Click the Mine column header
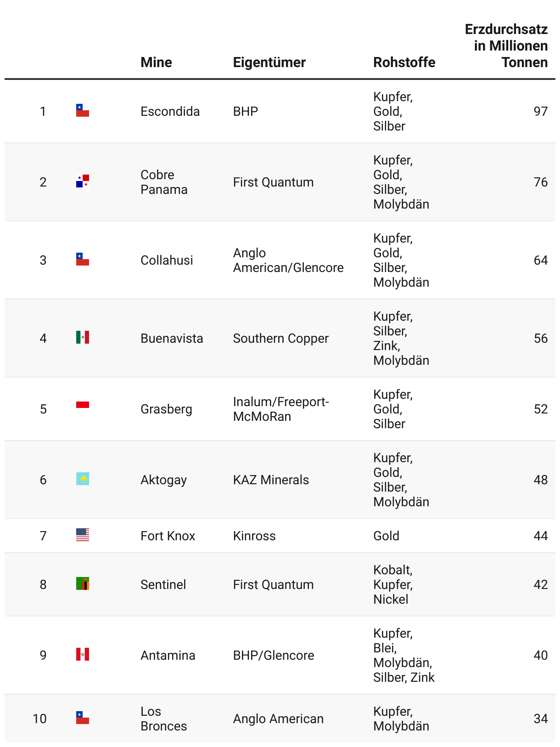The width and height of the screenshot is (560, 747). click(156, 62)
